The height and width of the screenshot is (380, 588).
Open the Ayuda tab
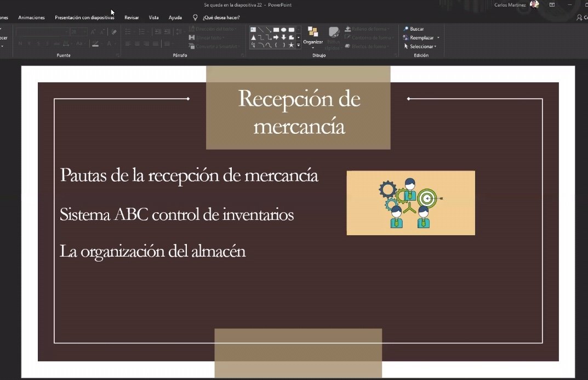point(175,18)
